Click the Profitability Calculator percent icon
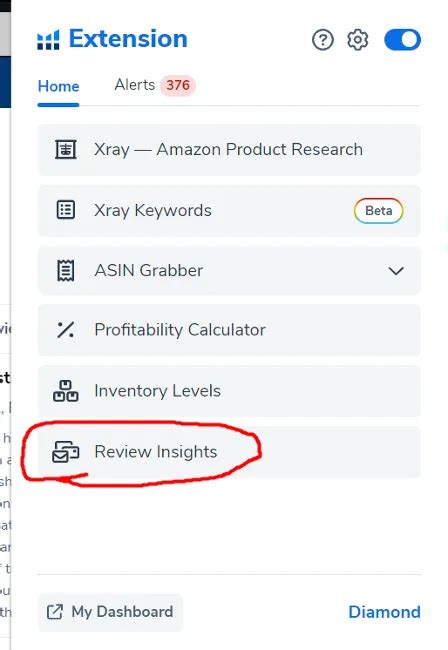448x650 pixels. [x=66, y=330]
